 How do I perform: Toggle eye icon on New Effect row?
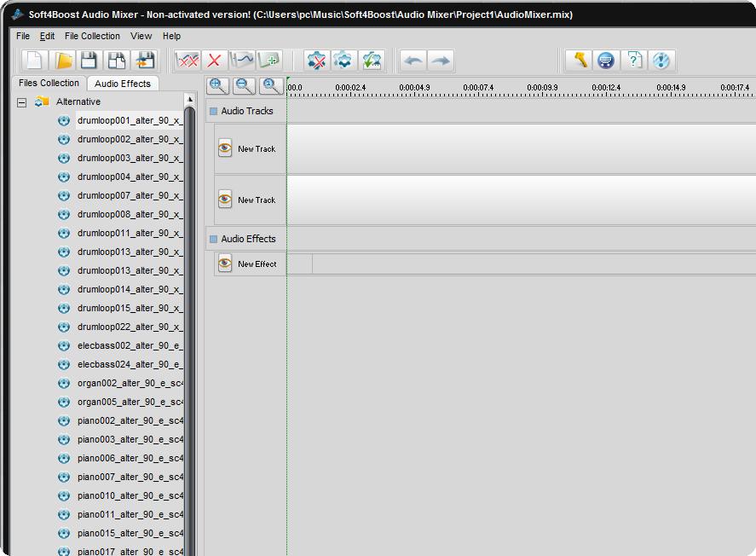[225, 264]
